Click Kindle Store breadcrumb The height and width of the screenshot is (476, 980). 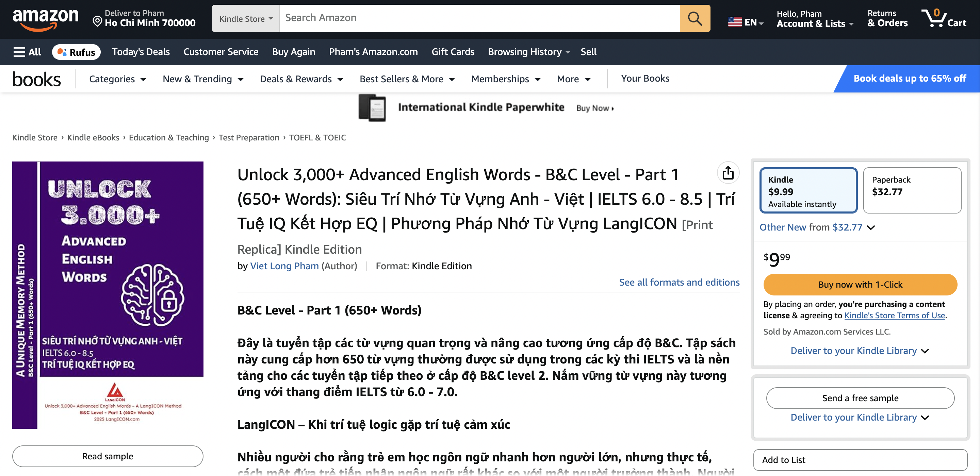coord(35,137)
